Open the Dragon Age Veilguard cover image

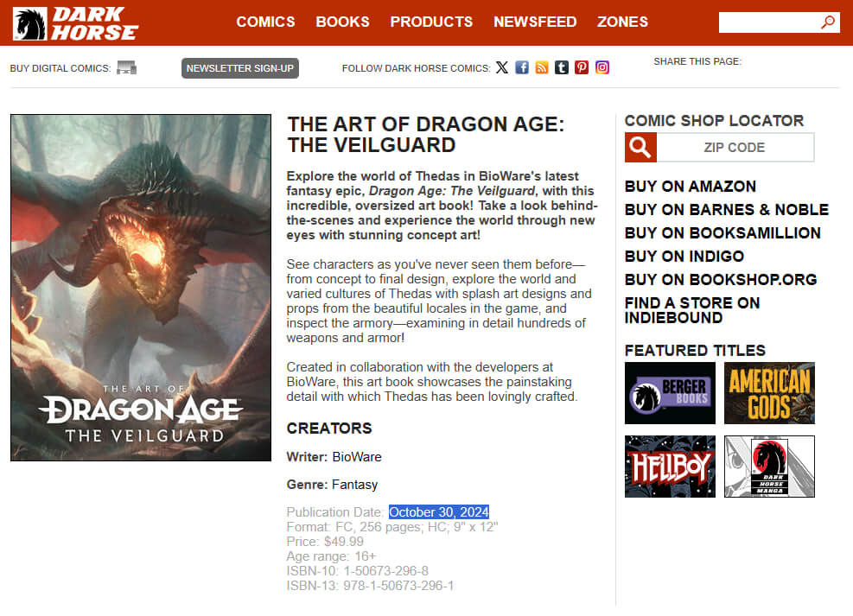[141, 288]
